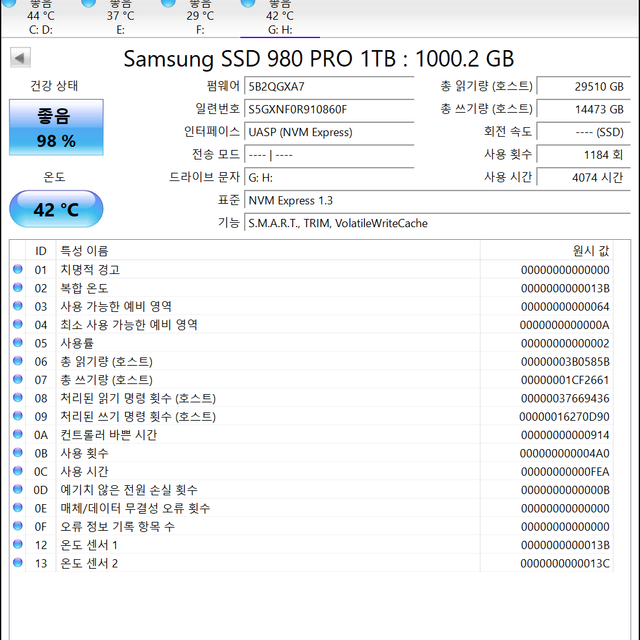Click raw value 00000001CF2661
The height and width of the screenshot is (640, 640).
[x=565, y=380]
